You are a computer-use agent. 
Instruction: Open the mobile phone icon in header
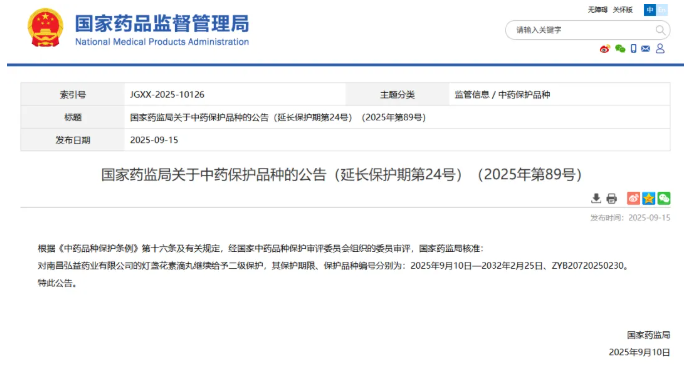[x=633, y=49]
